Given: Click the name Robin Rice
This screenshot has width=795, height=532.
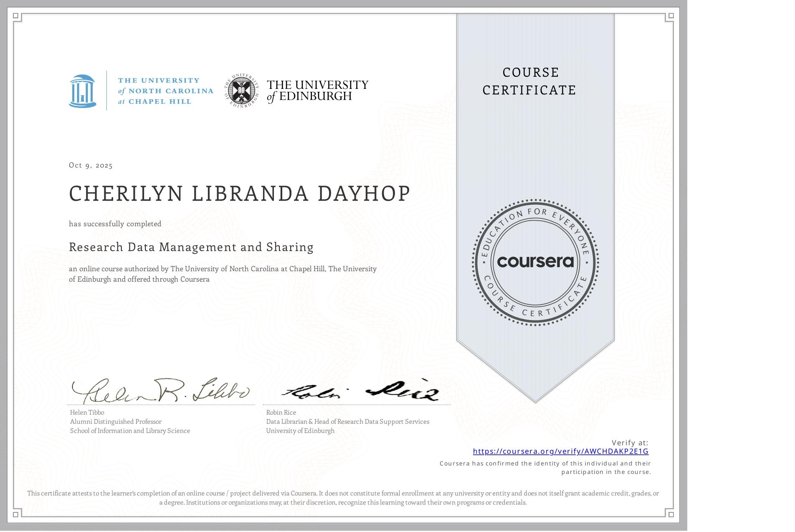Looking at the screenshot, I should click(281, 412).
